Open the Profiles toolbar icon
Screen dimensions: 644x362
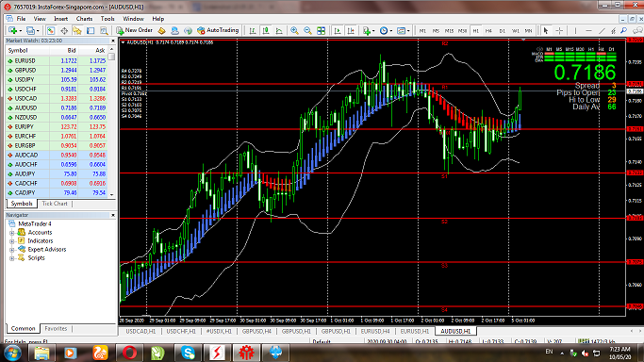coord(30,30)
